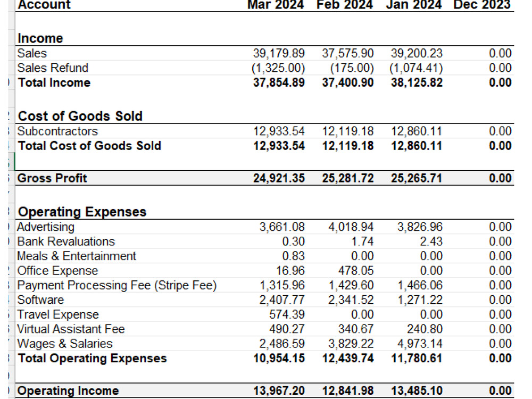Click Wages & Salaries value 2,486.59
This screenshot has width=532, height=399.
click(282, 343)
